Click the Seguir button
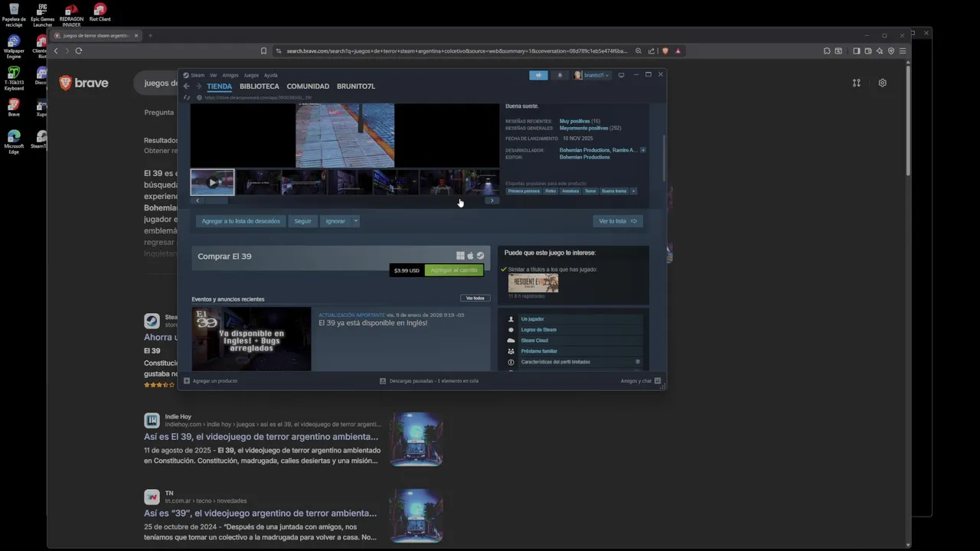This screenshot has height=551, width=980. tap(303, 221)
